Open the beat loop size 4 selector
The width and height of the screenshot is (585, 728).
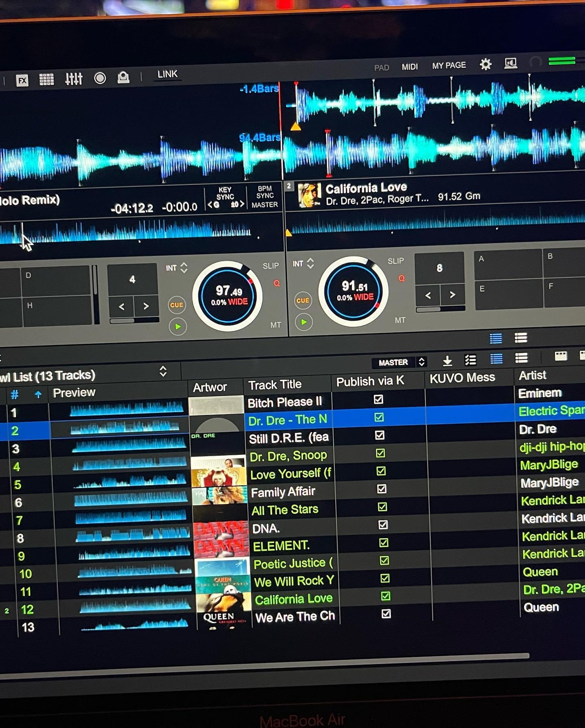(132, 279)
